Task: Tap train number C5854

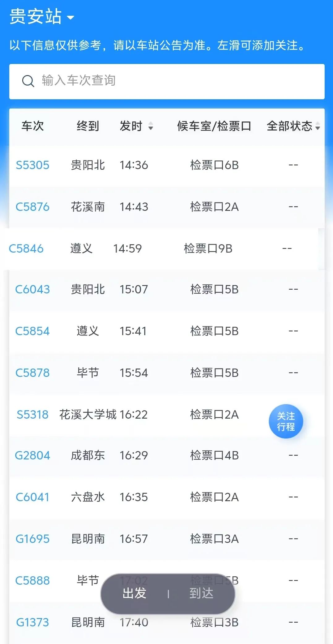Action: coord(32,331)
